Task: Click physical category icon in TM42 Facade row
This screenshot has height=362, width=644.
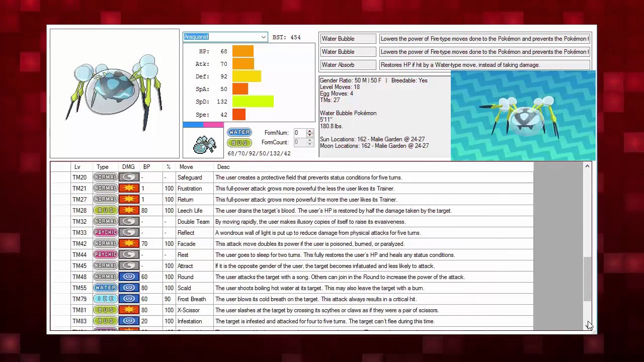Action: (129, 244)
